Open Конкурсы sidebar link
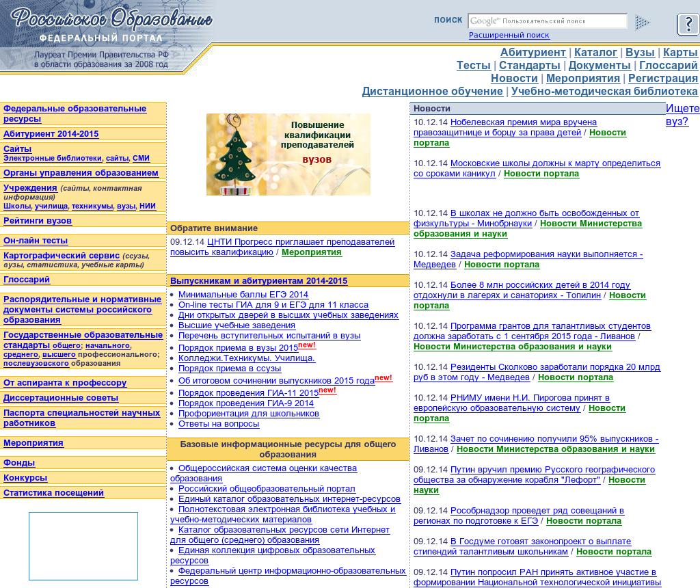 [25, 478]
